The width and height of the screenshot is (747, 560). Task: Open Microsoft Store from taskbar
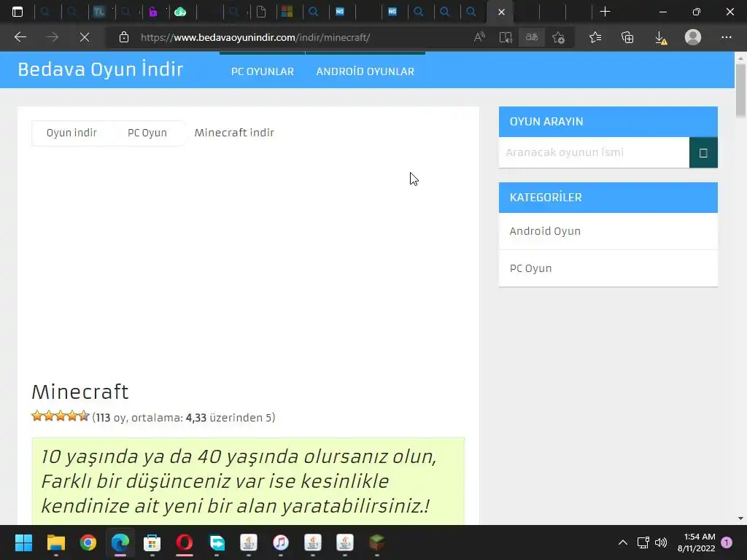pos(152,542)
